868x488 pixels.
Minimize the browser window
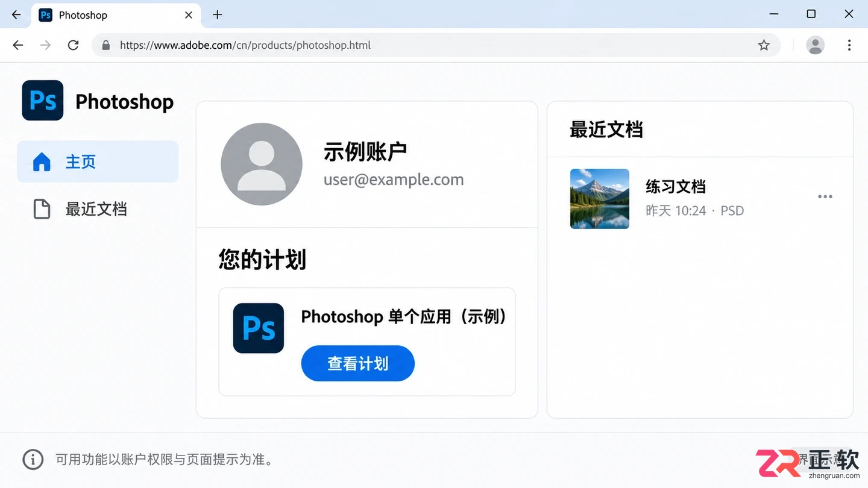774,14
